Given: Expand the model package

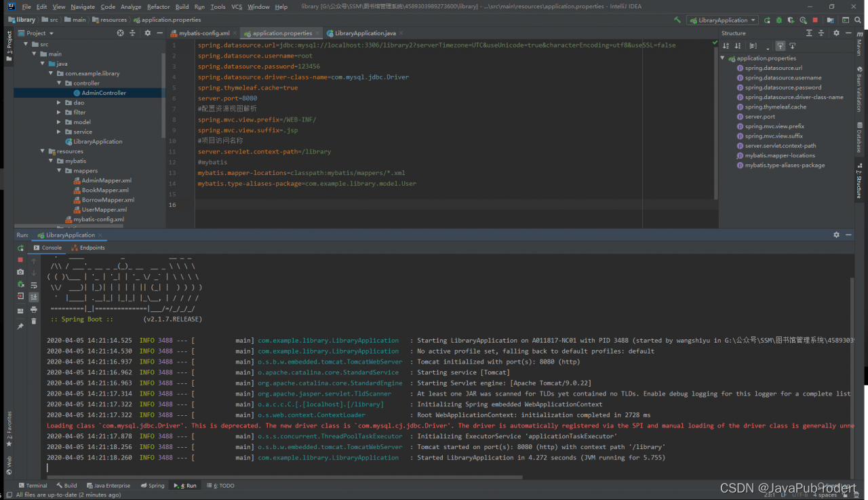Looking at the screenshot, I should (x=60, y=122).
